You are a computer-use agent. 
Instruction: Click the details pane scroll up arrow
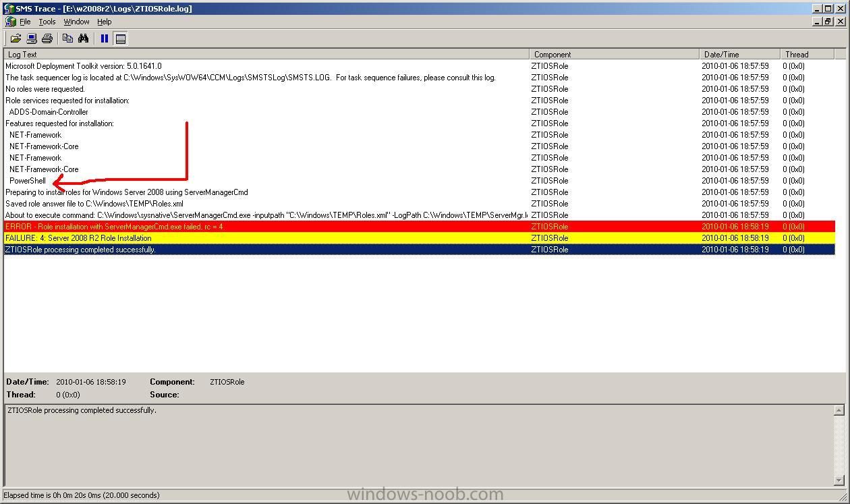point(839,410)
